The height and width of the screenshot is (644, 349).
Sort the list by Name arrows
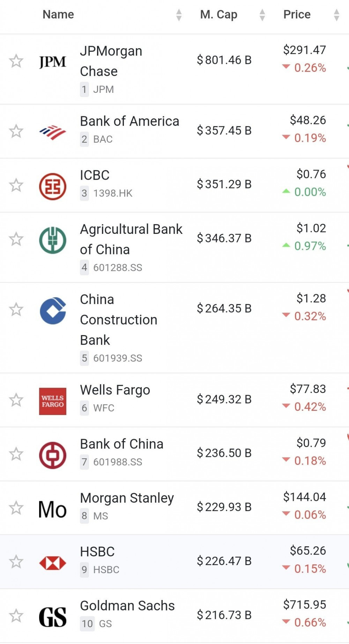click(179, 15)
